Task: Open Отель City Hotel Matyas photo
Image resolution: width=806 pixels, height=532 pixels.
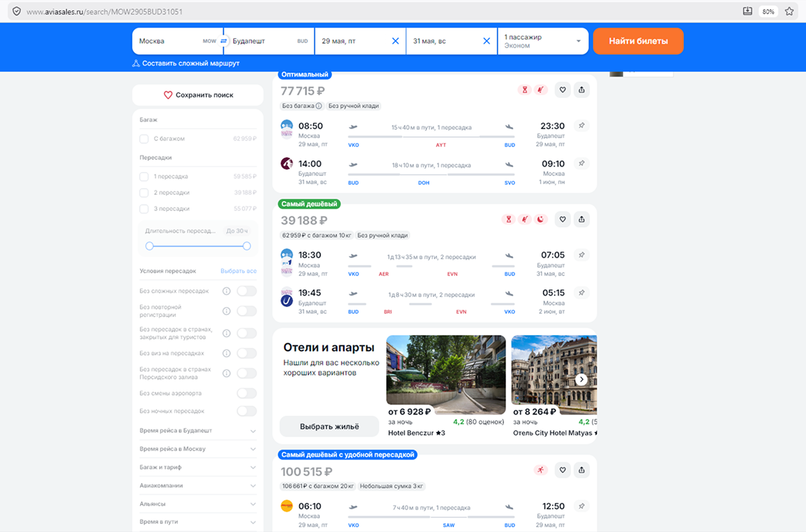Action: tap(554, 375)
